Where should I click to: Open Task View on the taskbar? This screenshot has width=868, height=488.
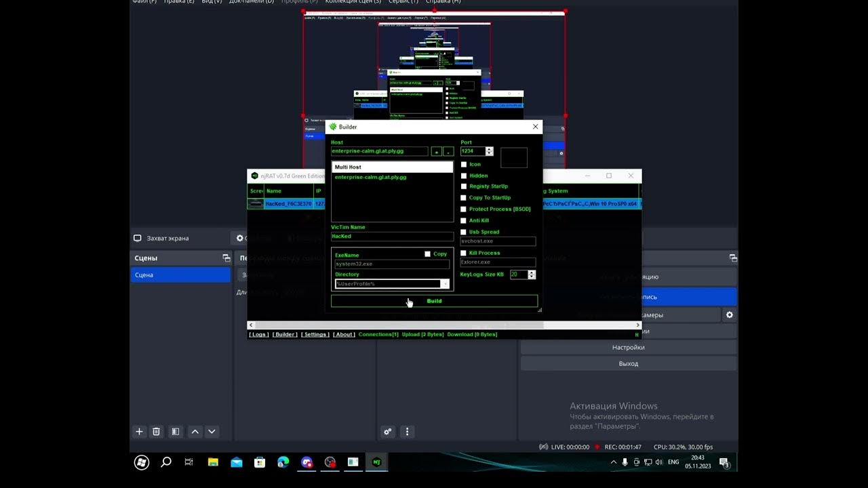189,462
